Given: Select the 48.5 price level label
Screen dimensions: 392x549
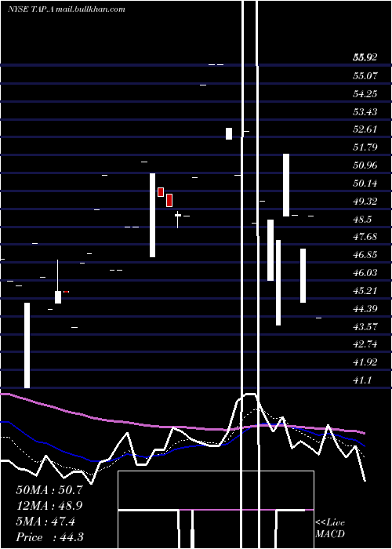Looking at the screenshot, I should tap(362, 220).
